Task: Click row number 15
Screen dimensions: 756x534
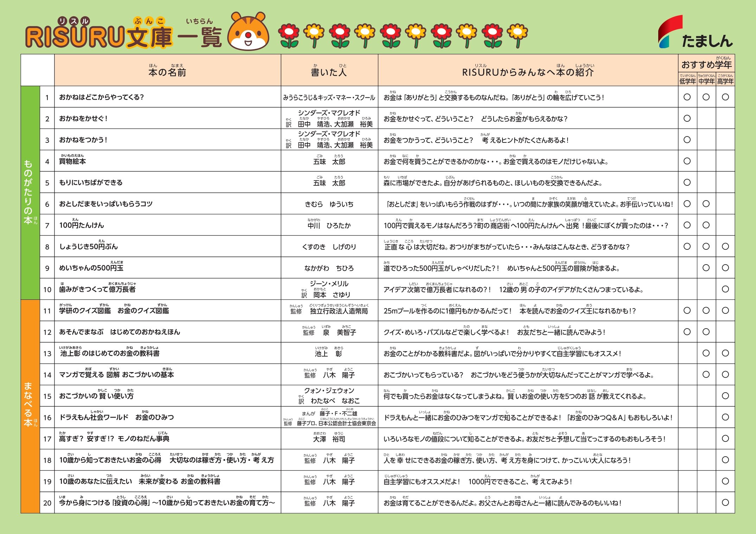Action: pos(47,396)
